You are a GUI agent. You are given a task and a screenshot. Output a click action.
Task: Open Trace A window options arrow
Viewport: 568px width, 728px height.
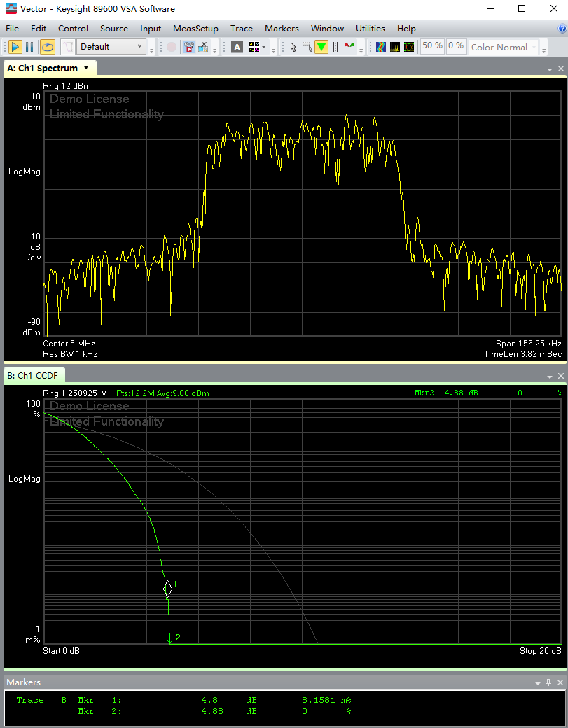click(549, 69)
